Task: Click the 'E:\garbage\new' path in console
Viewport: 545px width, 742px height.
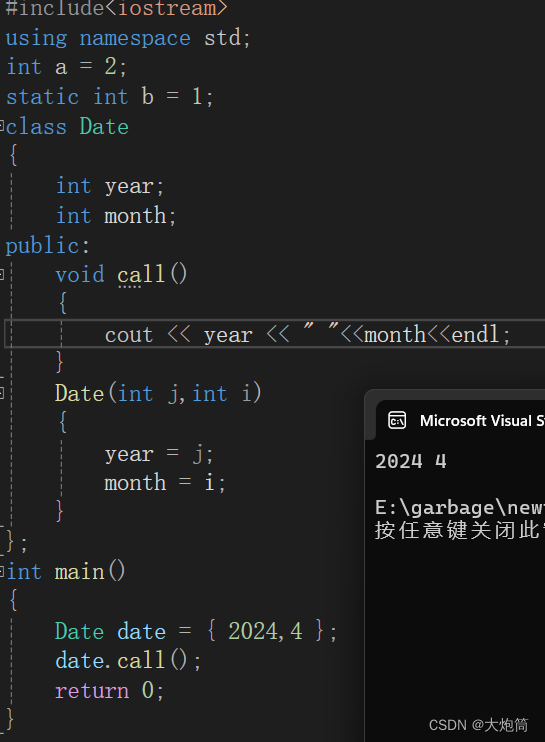Action: click(460, 508)
